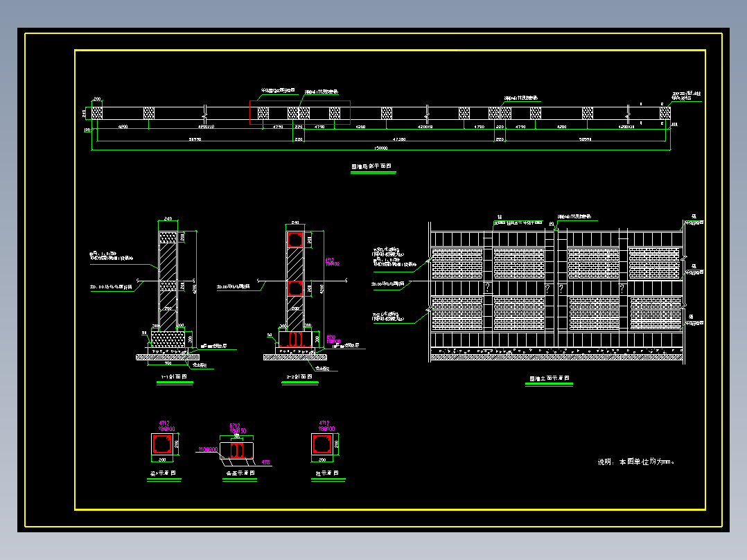Select the note 说明：本图单位均为mm。

point(636,462)
